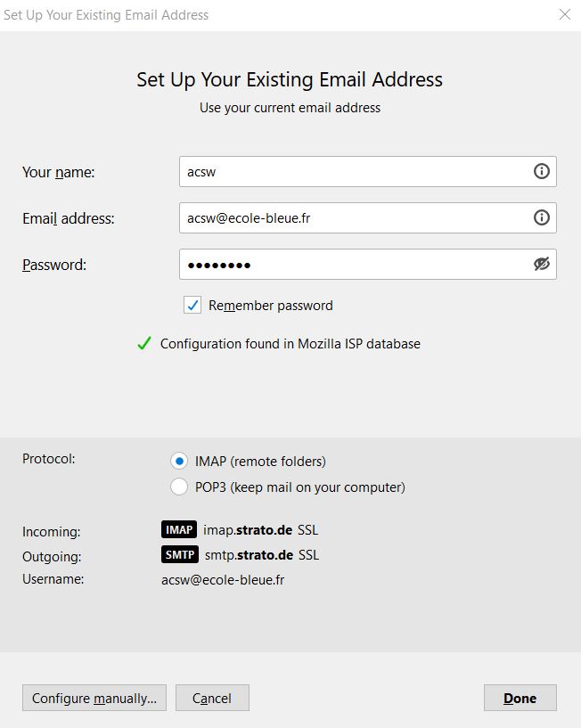Click the username acsw@ecole-bleue.fr text

point(223,580)
